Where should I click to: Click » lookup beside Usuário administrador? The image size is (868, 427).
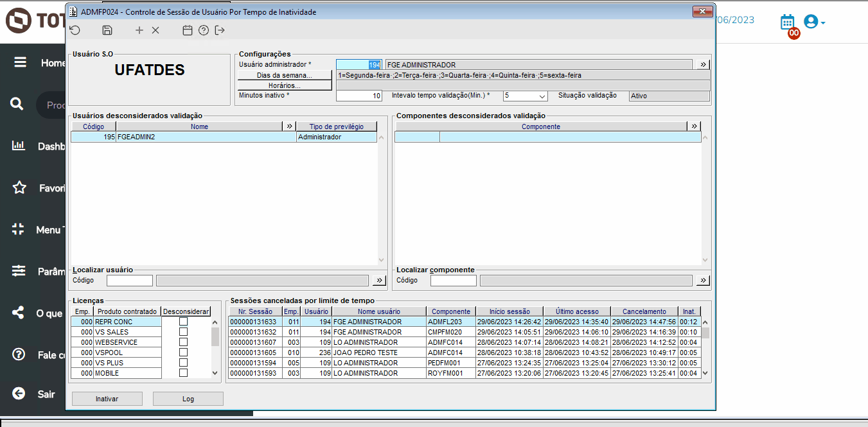point(703,65)
